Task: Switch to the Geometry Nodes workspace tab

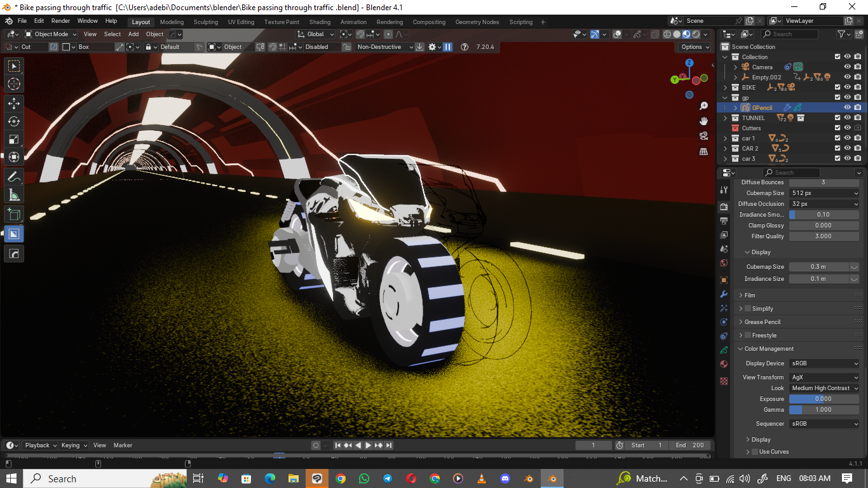Action: coord(477,22)
